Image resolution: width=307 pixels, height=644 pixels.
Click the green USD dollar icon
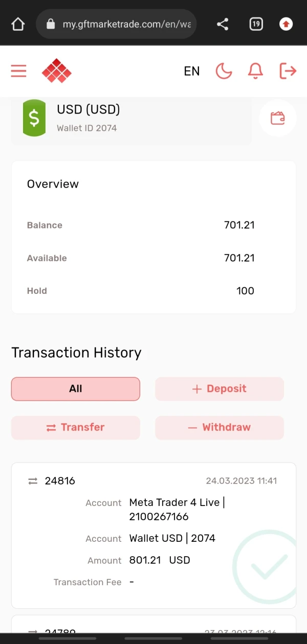34,118
